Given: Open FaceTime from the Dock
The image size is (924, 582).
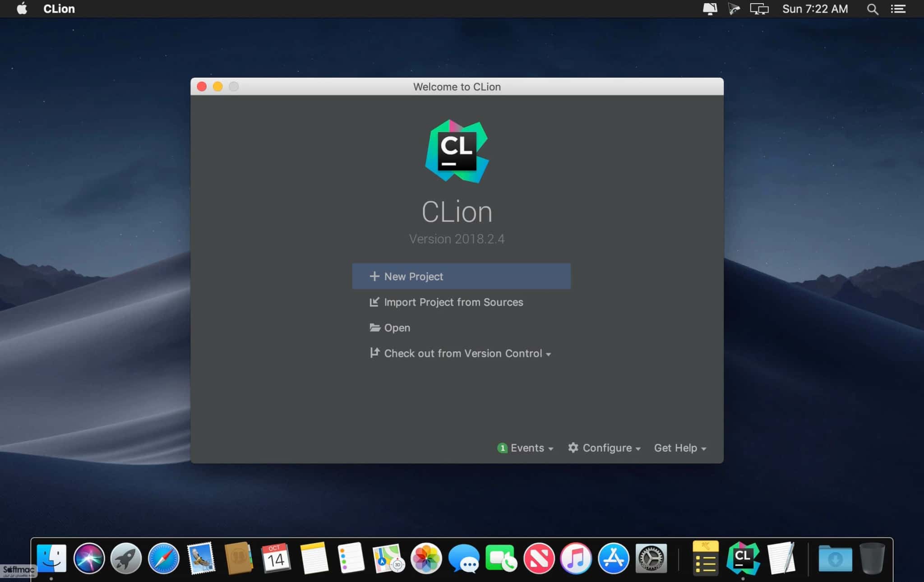Looking at the screenshot, I should 501,559.
